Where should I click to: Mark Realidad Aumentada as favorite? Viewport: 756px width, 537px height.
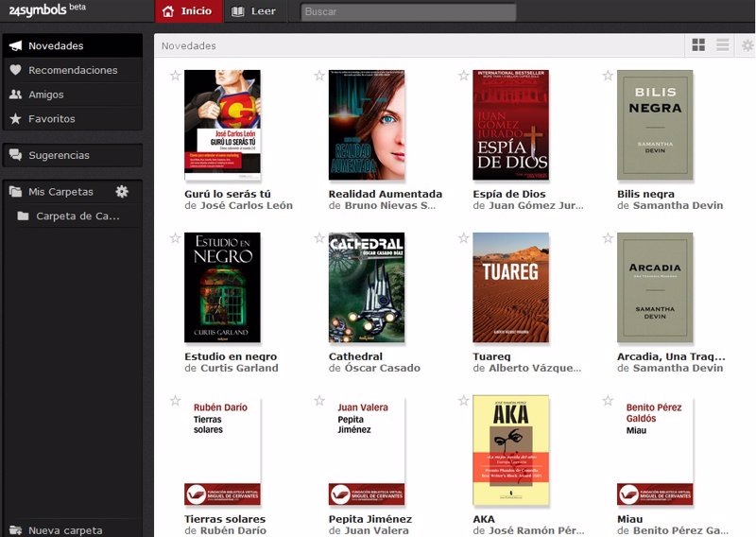[319, 76]
